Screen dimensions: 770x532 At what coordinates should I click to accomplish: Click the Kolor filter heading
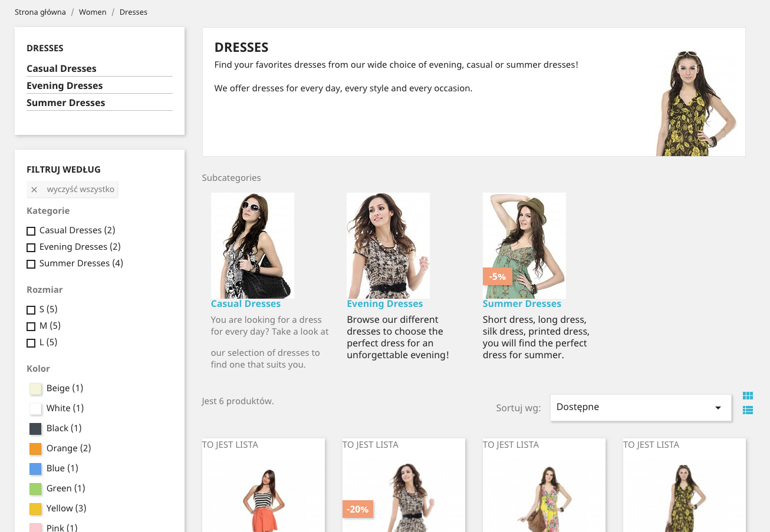click(x=38, y=369)
